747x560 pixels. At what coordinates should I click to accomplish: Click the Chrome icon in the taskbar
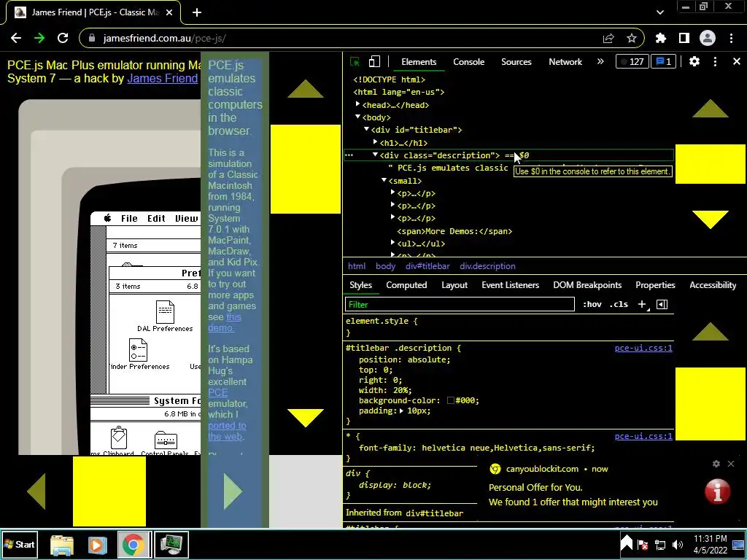tap(133, 545)
